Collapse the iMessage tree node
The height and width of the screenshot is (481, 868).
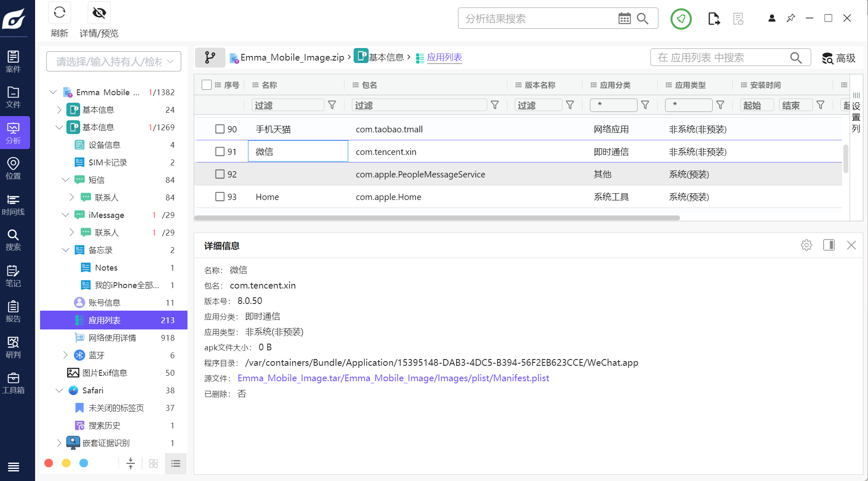pyautogui.click(x=66, y=215)
